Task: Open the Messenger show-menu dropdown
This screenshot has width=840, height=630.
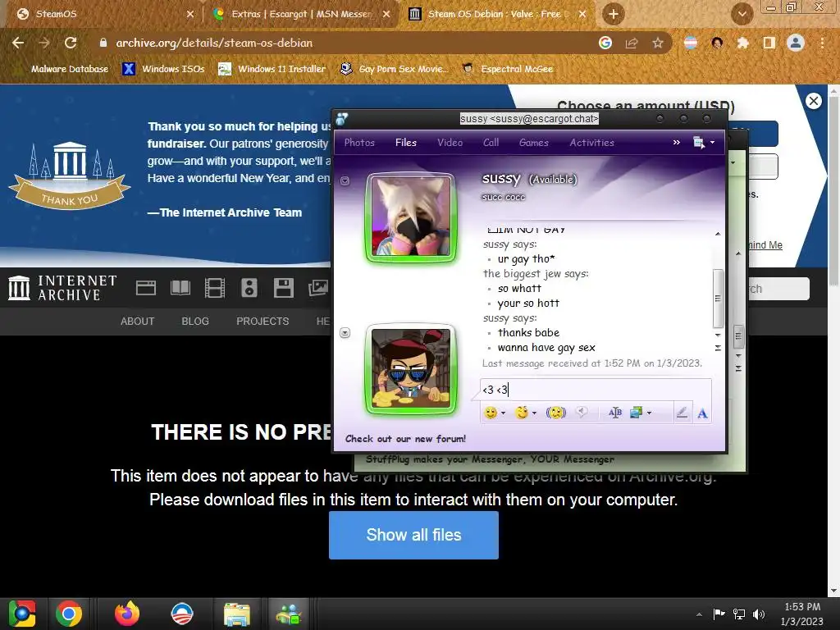Action: pos(705,143)
